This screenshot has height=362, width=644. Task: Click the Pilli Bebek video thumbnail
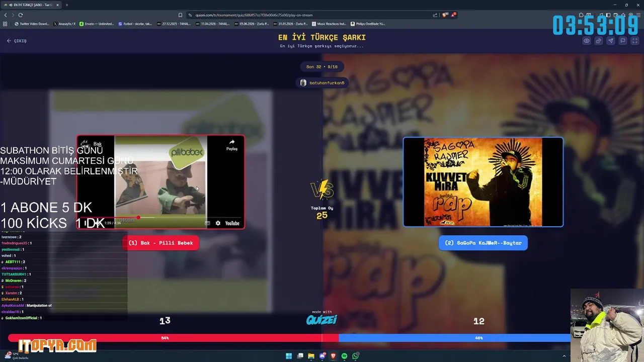[x=160, y=182]
